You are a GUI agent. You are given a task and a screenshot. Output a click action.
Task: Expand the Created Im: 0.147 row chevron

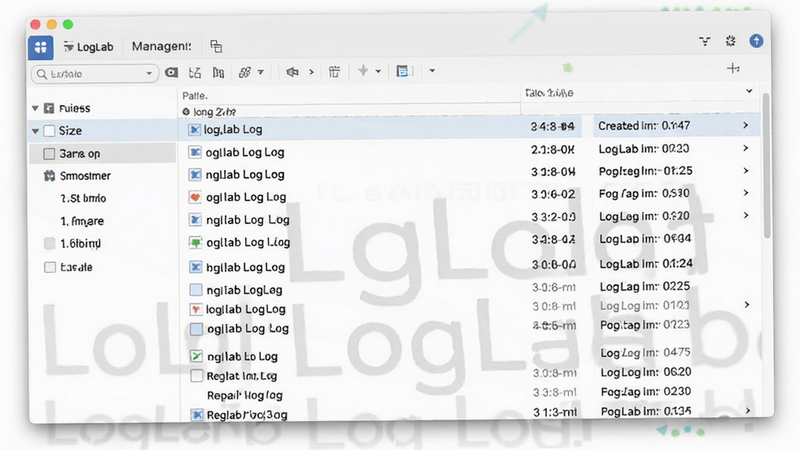[x=745, y=125]
